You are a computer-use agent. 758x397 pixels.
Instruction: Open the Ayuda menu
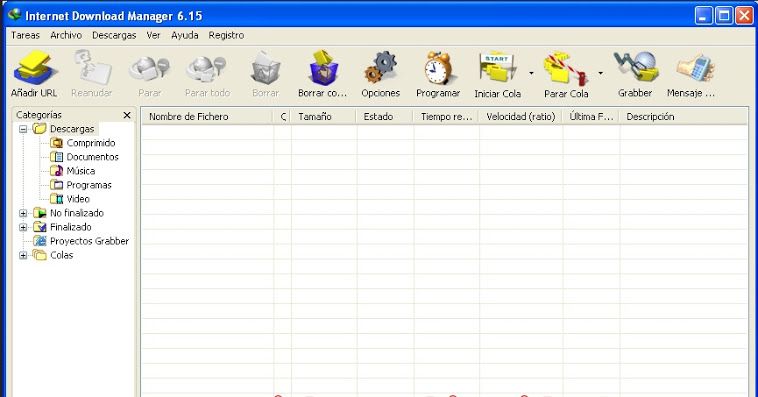pos(185,35)
